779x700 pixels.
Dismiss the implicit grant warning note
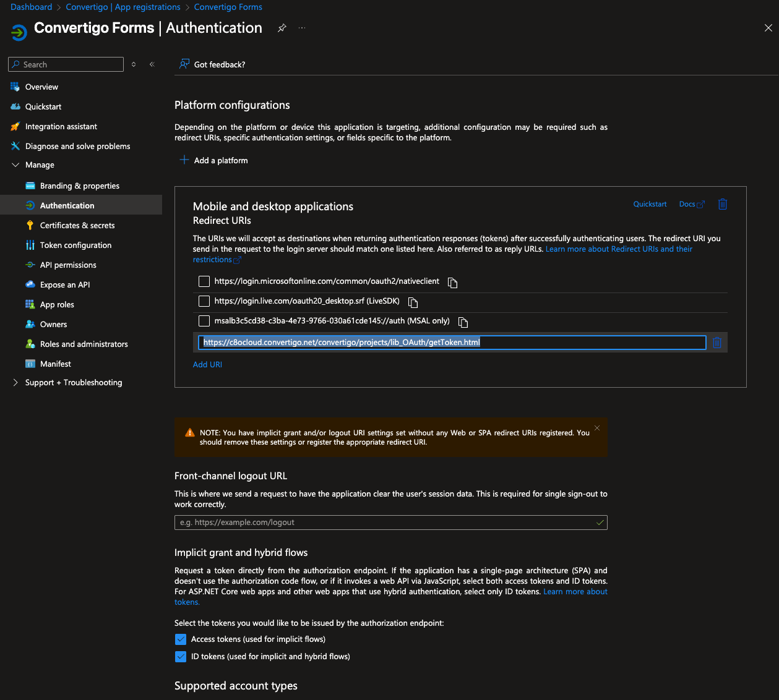click(x=597, y=428)
